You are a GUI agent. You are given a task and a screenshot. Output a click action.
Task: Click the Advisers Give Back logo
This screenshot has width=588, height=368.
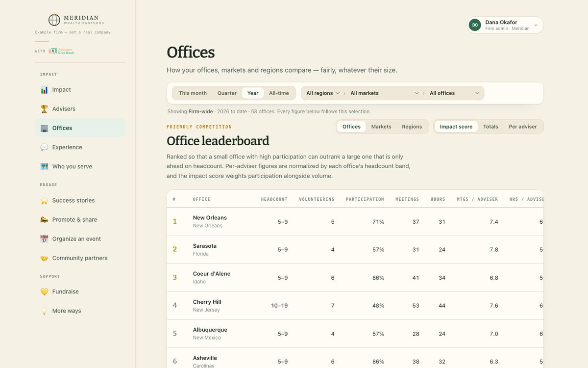pos(61,51)
